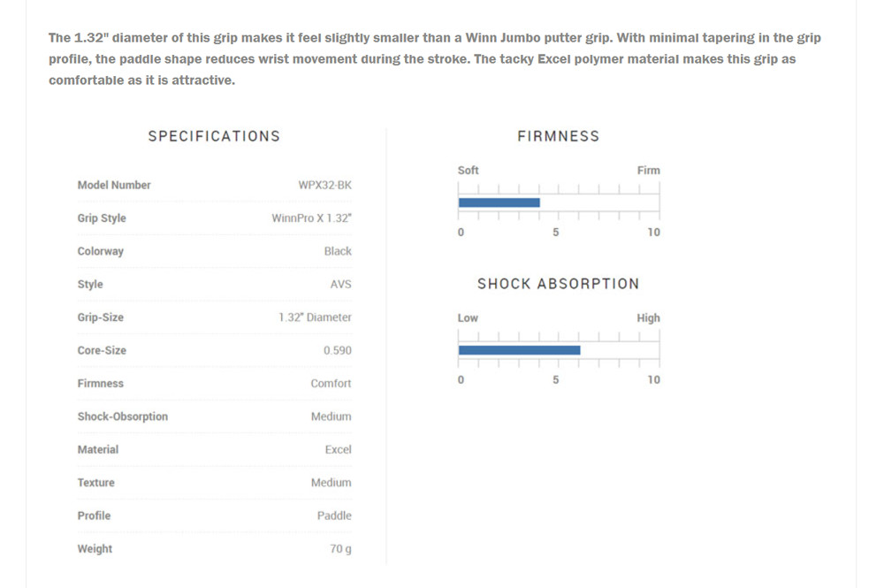Click the Core-Size value 0.590

tap(337, 350)
